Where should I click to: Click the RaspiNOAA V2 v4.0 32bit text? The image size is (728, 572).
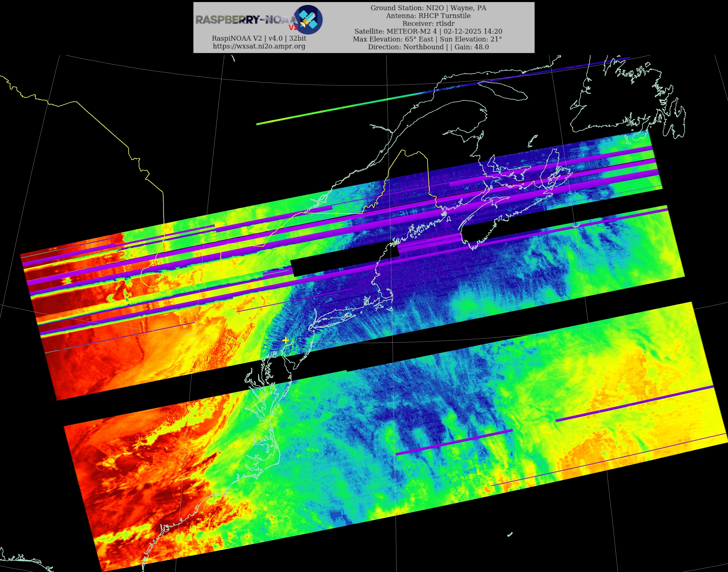[x=259, y=38]
